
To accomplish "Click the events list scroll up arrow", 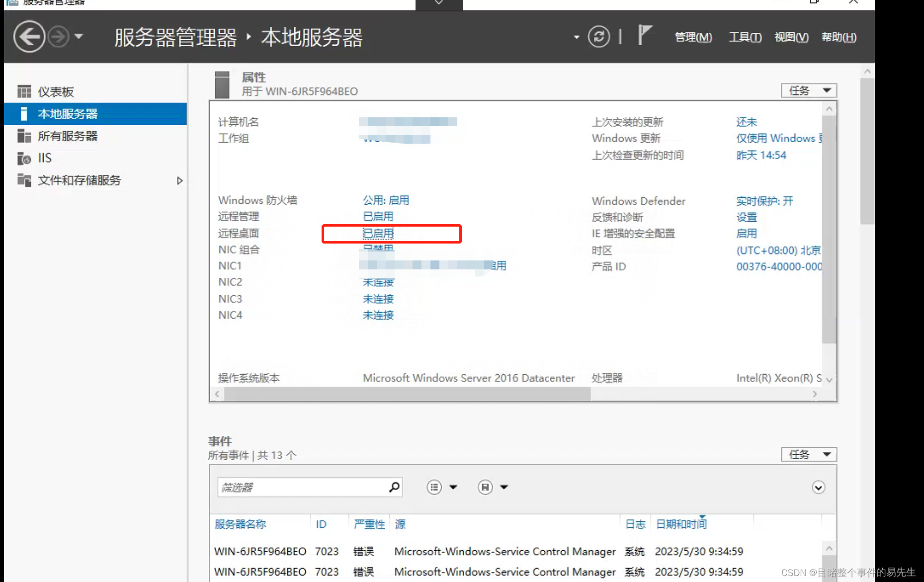I will pos(829,548).
